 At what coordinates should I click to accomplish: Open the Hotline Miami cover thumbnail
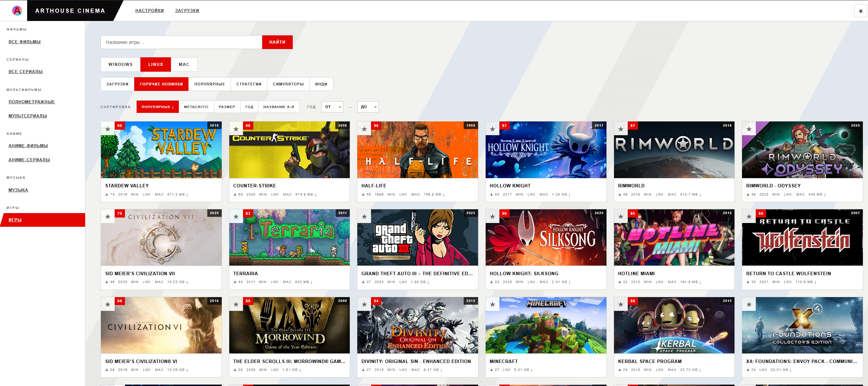(674, 237)
